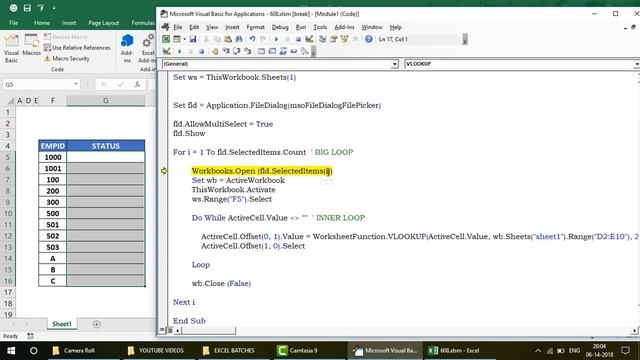This screenshot has width=640, height=360.
Task: Open the Tools menu in VBA editor
Action: pyautogui.click(x=320, y=27)
